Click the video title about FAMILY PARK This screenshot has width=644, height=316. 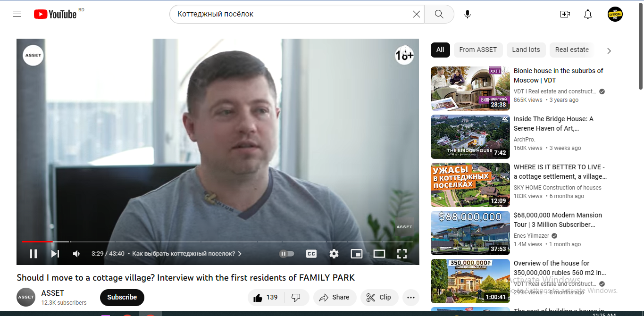[x=186, y=278]
